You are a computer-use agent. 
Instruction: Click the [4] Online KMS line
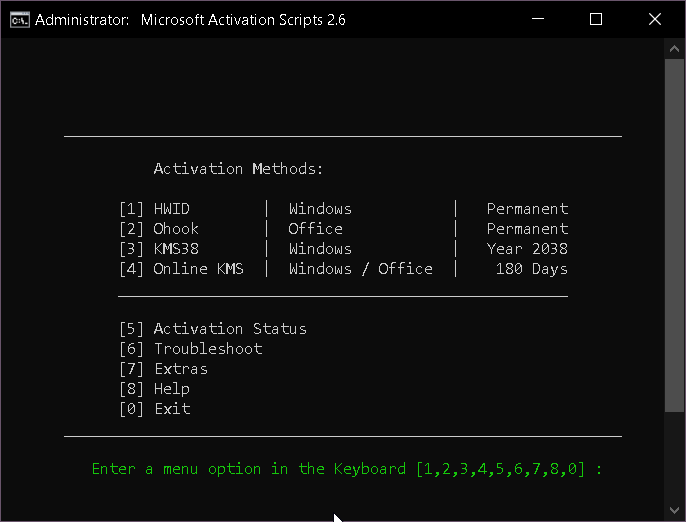pos(344,269)
